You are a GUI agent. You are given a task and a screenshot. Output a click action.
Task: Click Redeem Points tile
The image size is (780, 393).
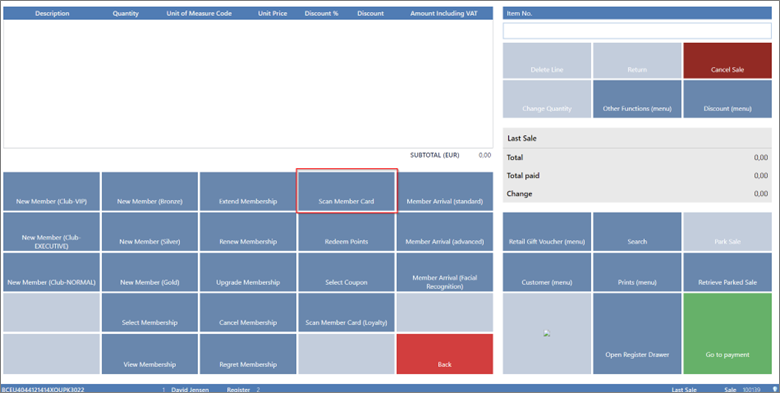pos(346,231)
